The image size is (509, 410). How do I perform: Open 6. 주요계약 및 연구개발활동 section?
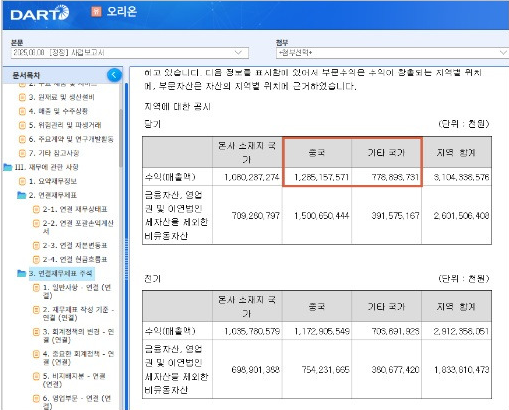71,139
